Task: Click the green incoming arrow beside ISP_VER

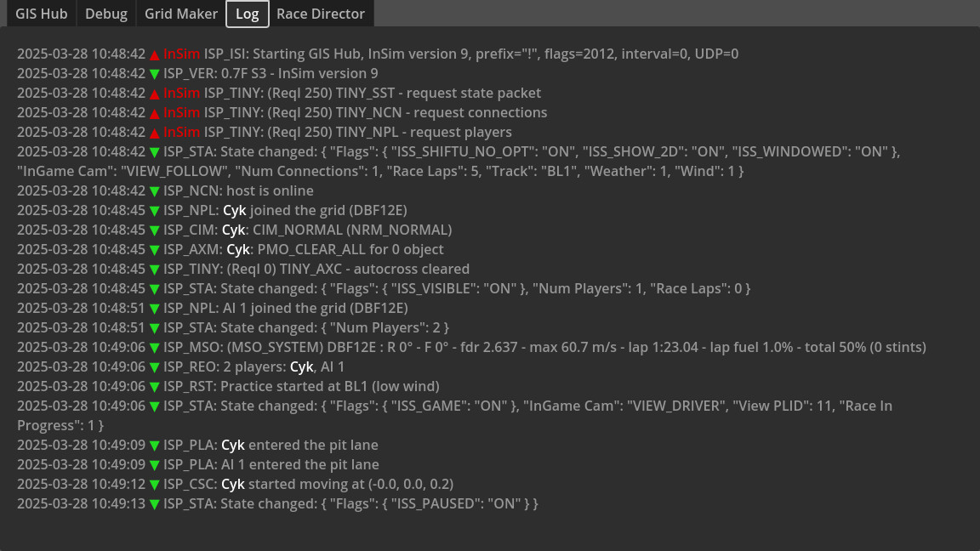Action: tap(155, 74)
